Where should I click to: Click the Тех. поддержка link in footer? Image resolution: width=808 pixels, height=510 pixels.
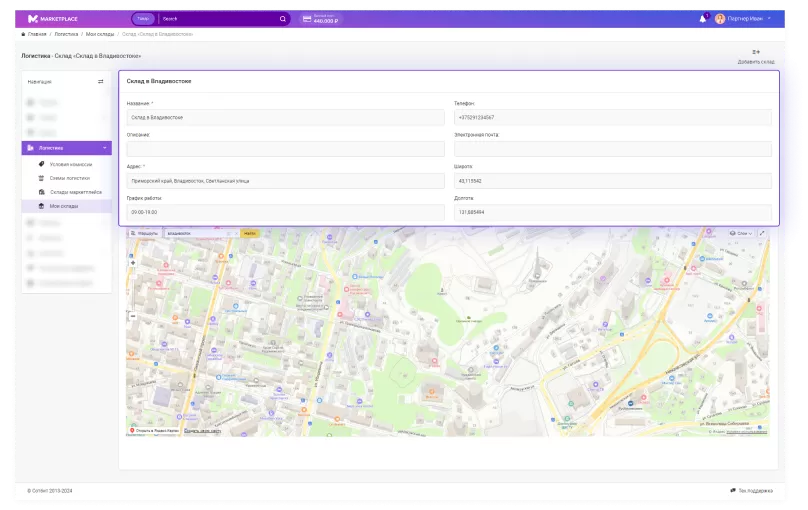(x=754, y=490)
